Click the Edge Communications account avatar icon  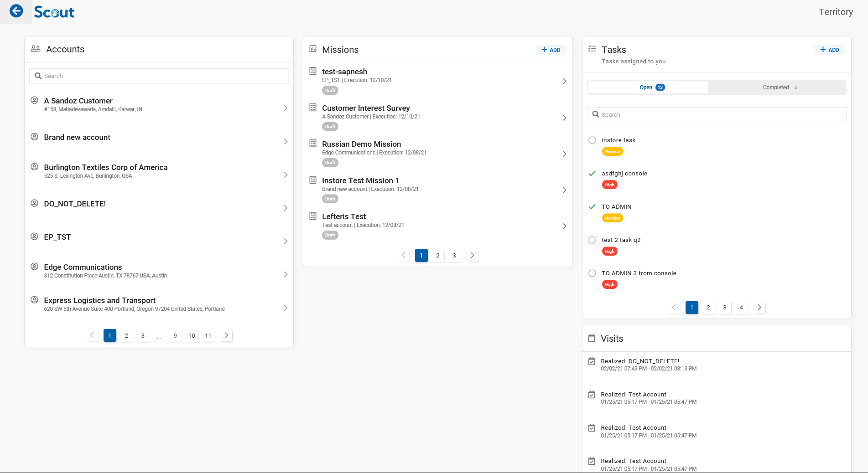(34, 266)
